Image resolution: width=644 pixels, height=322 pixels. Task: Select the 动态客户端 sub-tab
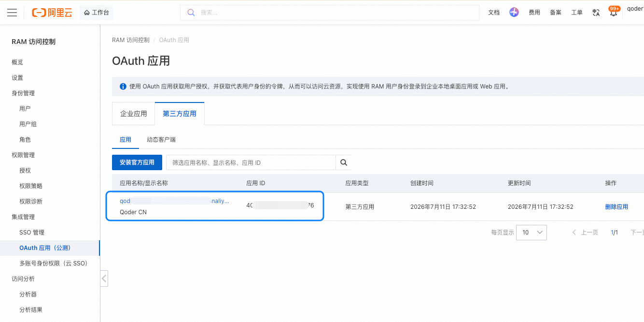(161, 140)
